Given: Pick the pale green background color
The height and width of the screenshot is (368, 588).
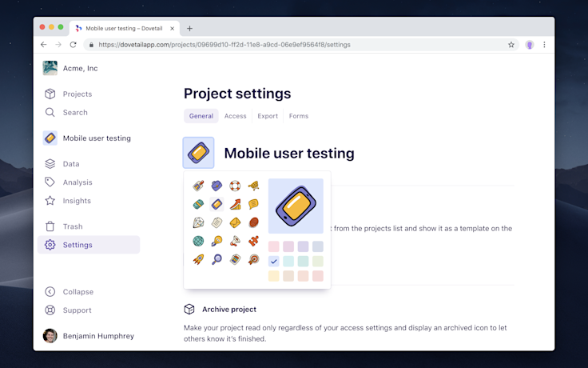Looking at the screenshot, I should [318, 262].
